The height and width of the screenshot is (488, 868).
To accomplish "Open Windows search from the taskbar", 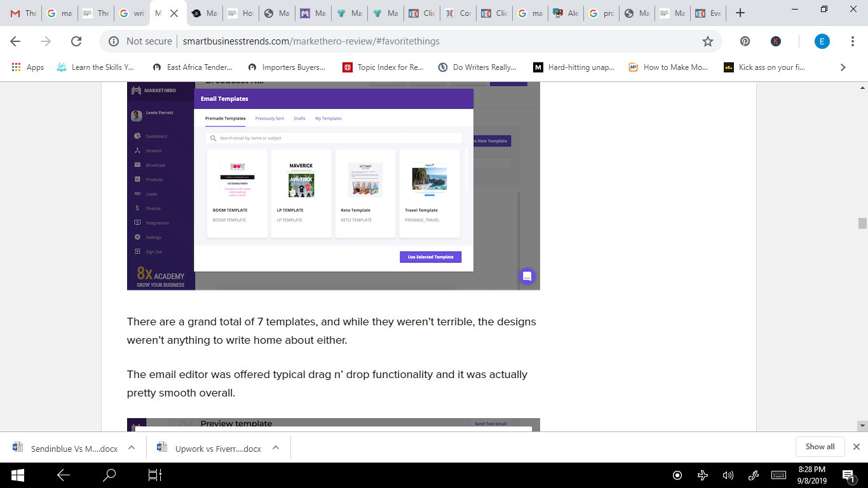I will [109, 475].
